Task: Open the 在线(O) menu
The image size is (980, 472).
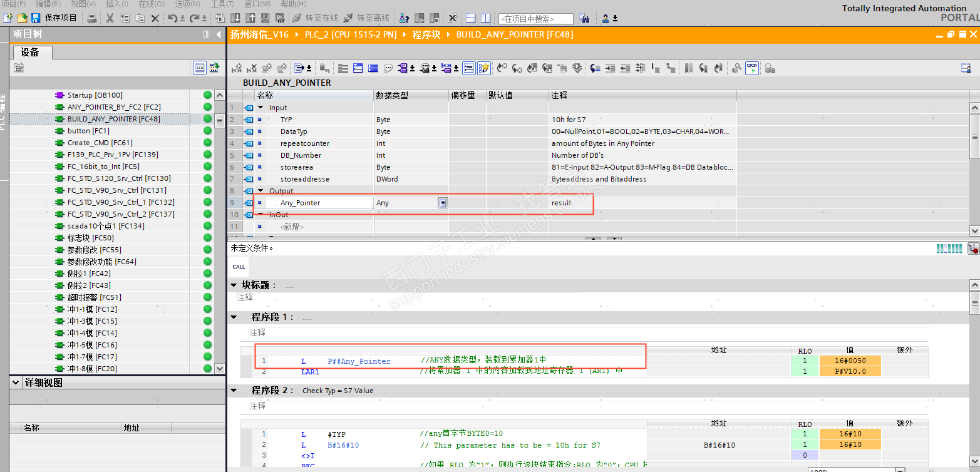Action: [x=151, y=4]
